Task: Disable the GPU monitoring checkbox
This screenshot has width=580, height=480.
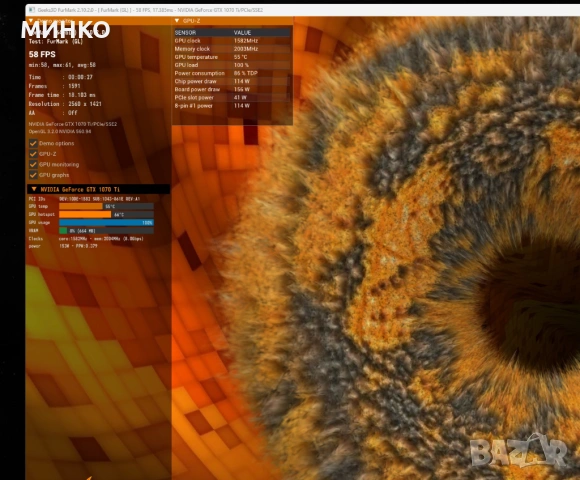Action: 33,165
